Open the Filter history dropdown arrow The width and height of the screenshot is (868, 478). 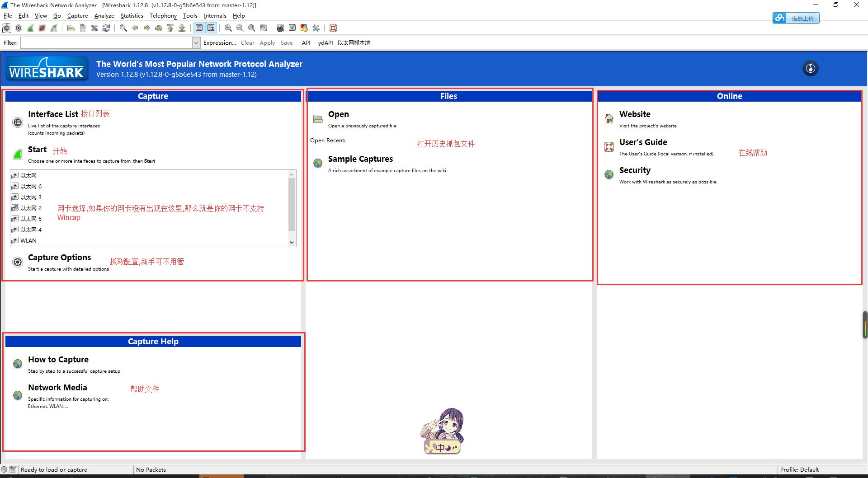point(196,42)
